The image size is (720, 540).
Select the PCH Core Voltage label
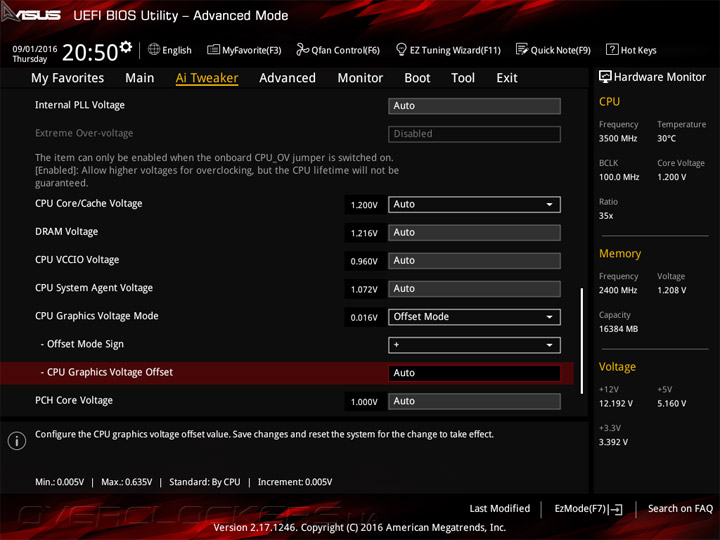(74, 400)
